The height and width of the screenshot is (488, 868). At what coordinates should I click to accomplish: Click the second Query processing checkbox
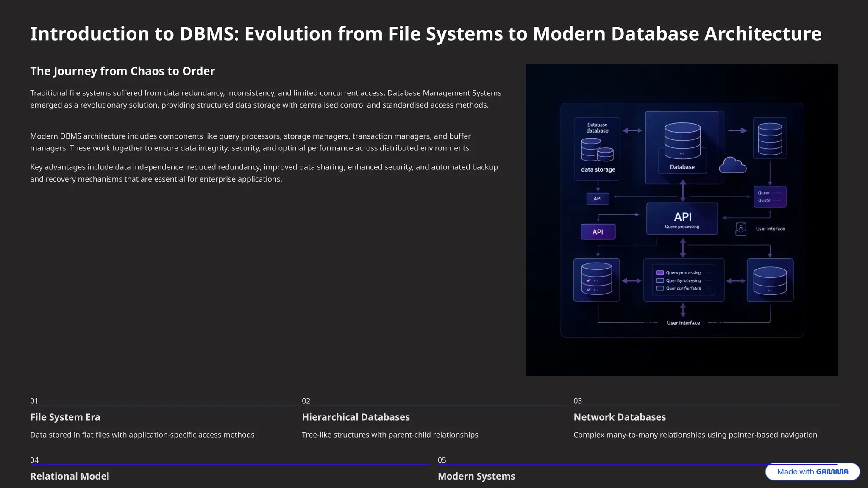point(660,280)
